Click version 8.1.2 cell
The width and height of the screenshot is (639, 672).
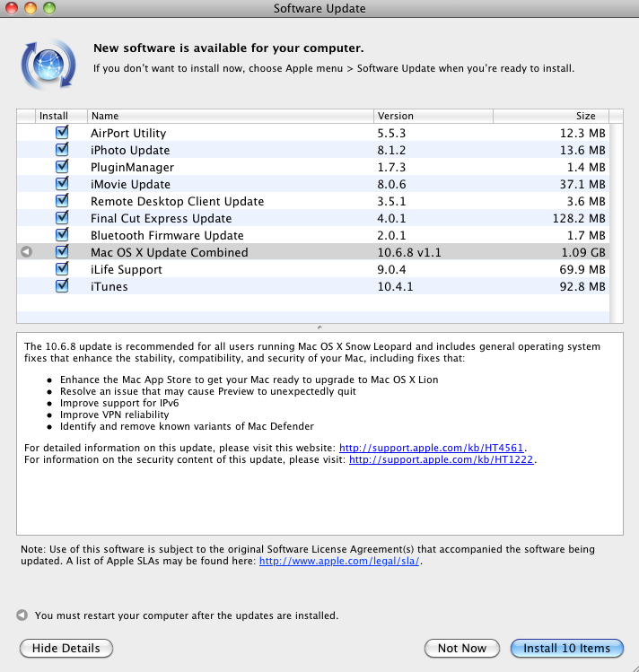391,150
